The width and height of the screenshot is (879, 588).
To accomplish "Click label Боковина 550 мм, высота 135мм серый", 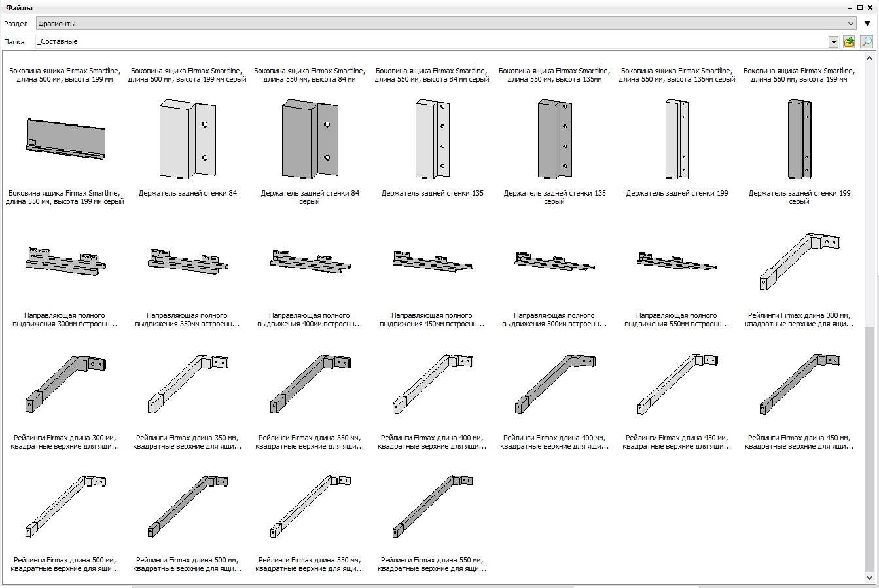I will pyautogui.click(x=677, y=75).
